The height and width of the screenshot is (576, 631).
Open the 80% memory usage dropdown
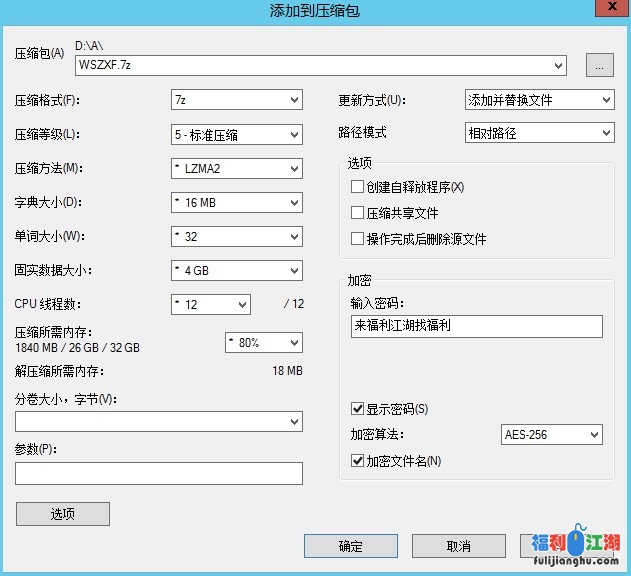pos(263,343)
